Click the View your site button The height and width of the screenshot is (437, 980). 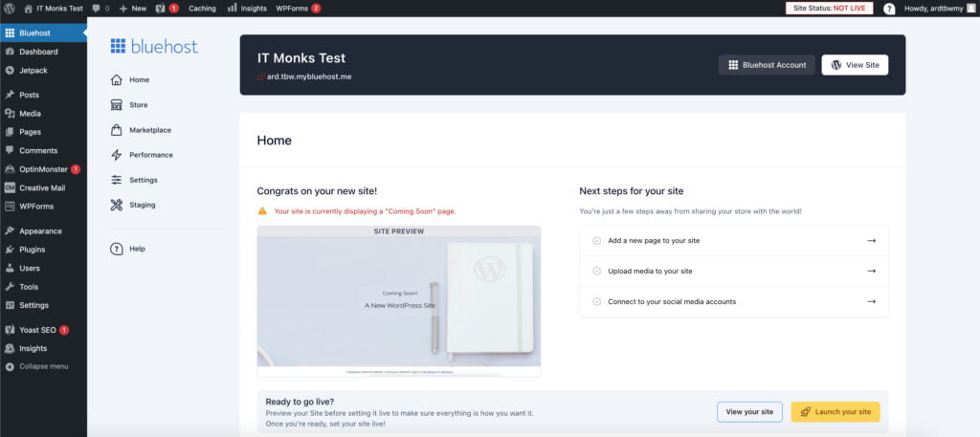tap(749, 412)
